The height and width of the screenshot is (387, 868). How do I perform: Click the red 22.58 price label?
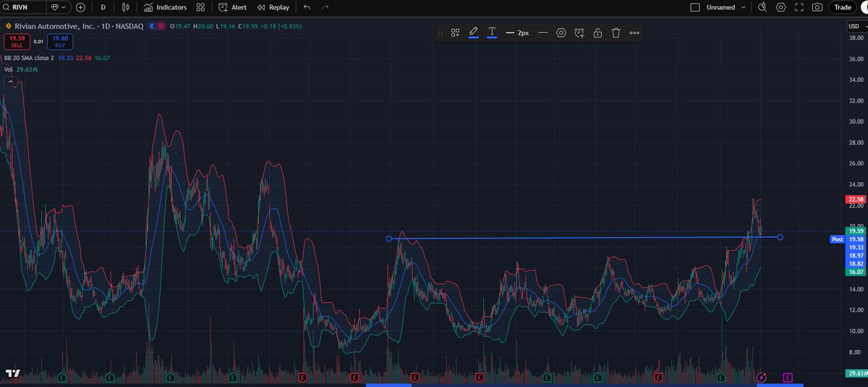[855, 199]
